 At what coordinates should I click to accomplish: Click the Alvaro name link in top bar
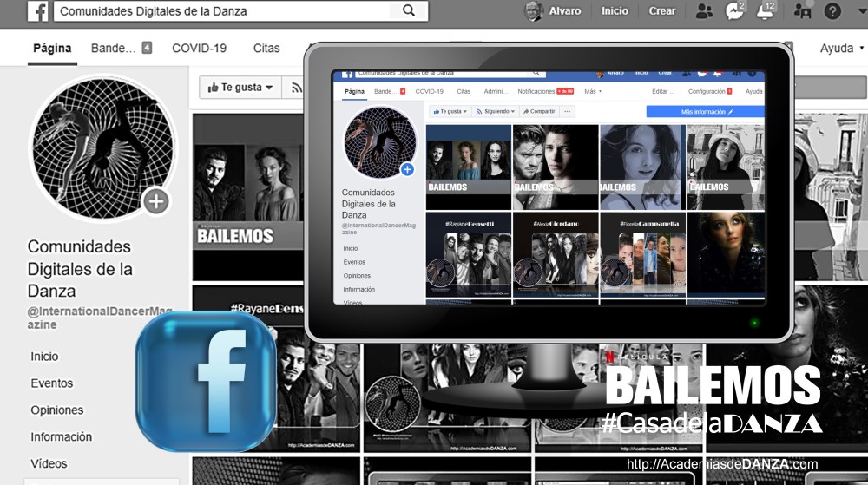point(565,11)
